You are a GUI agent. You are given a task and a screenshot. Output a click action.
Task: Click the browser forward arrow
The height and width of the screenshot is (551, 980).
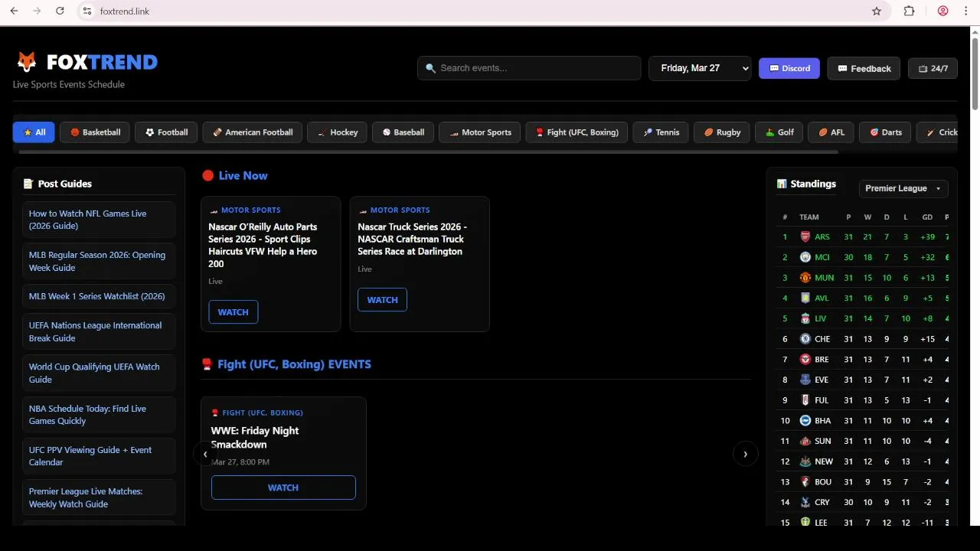click(x=37, y=11)
